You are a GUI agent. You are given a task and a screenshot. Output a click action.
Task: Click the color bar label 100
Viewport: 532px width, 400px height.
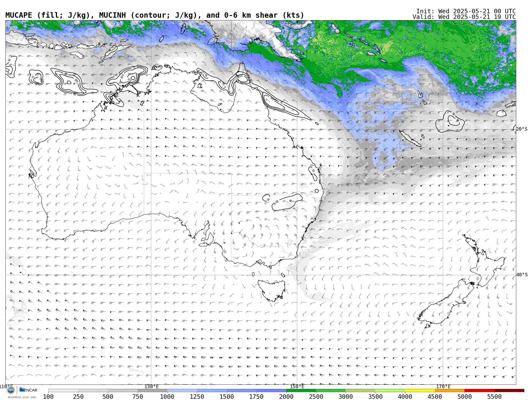(48, 397)
